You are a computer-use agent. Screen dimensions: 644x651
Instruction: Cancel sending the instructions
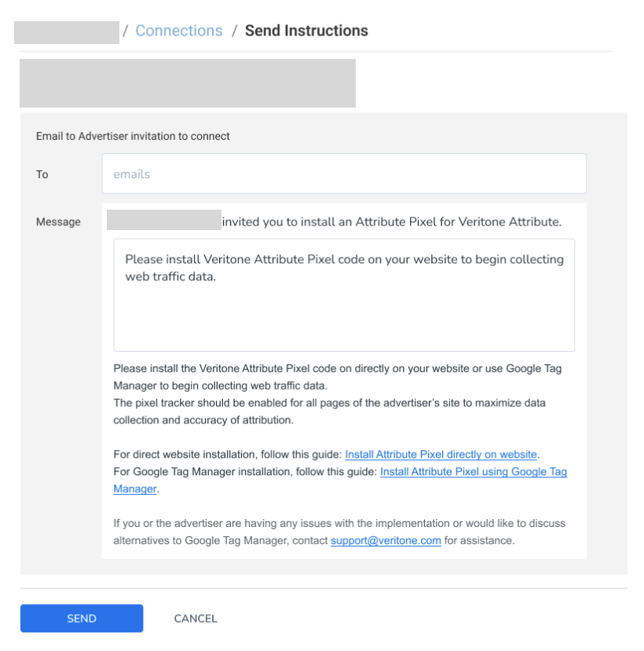click(x=196, y=618)
